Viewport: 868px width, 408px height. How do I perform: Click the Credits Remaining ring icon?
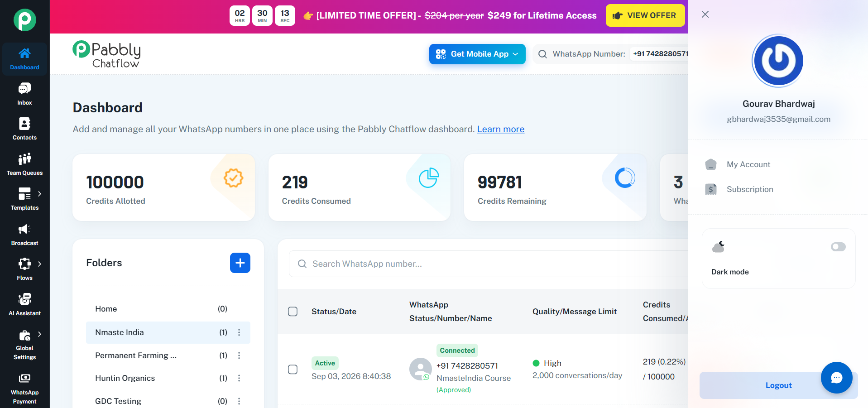[x=625, y=178]
